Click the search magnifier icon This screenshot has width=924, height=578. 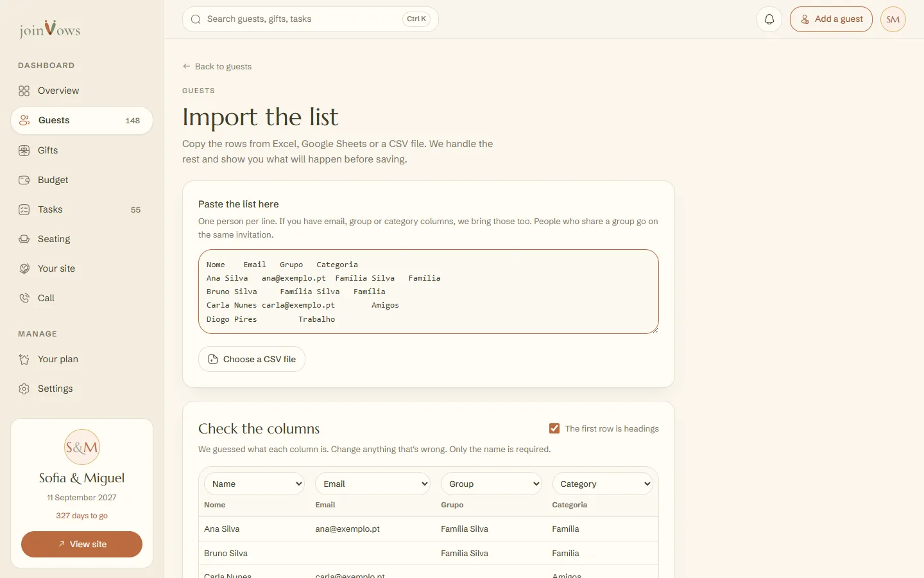(196, 19)
